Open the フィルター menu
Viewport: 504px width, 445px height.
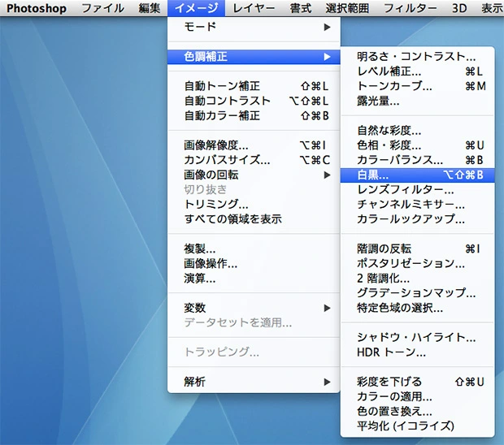point(411,8)
